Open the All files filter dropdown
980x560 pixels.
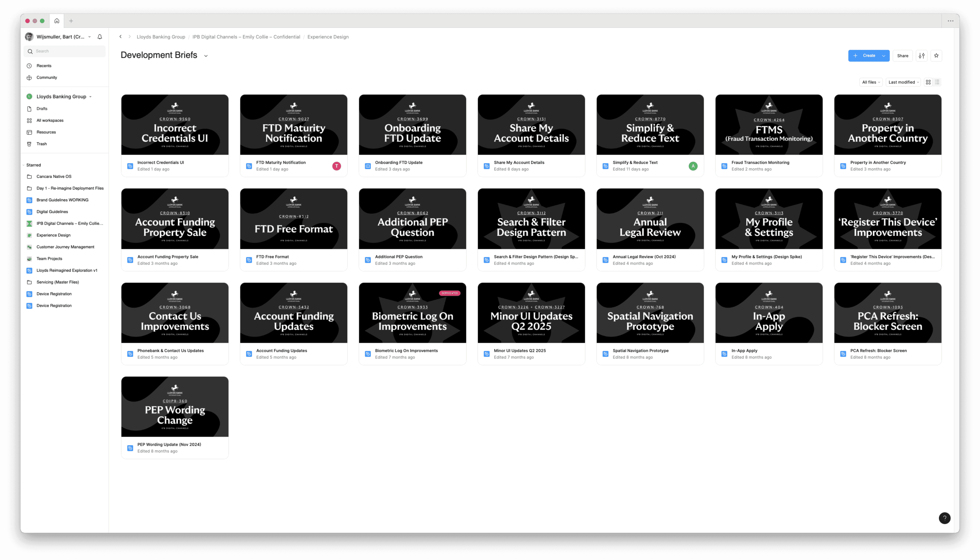[871, 82]
